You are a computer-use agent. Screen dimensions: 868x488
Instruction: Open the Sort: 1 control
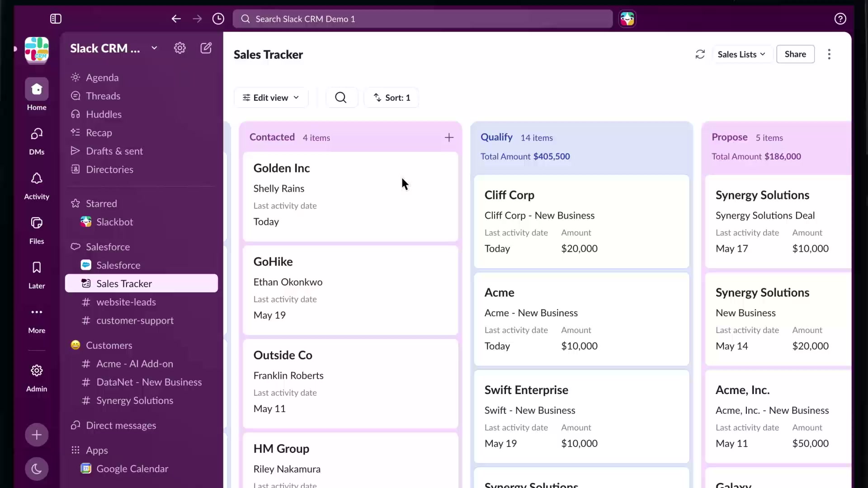(392, 98)
